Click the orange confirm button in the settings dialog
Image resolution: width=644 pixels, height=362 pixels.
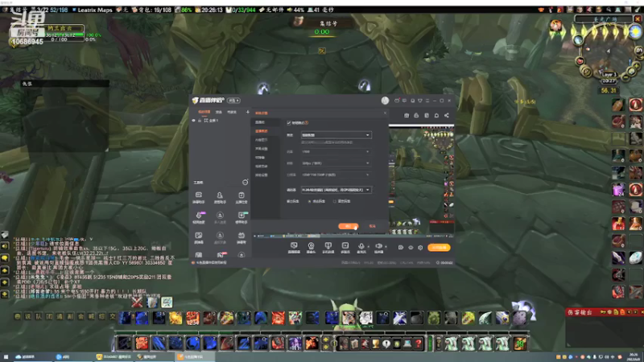click(348, 226)
